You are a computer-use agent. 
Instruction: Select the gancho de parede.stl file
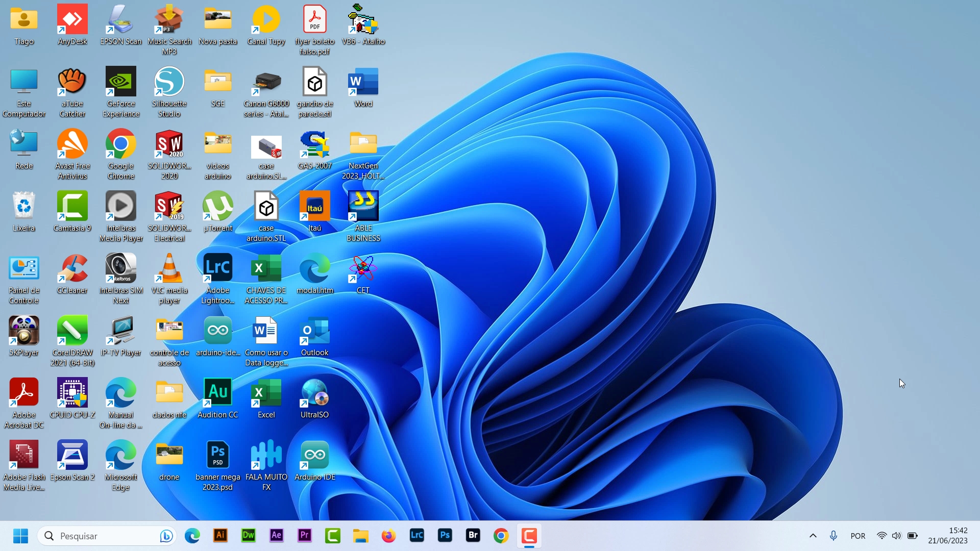(x=314, y=92)
